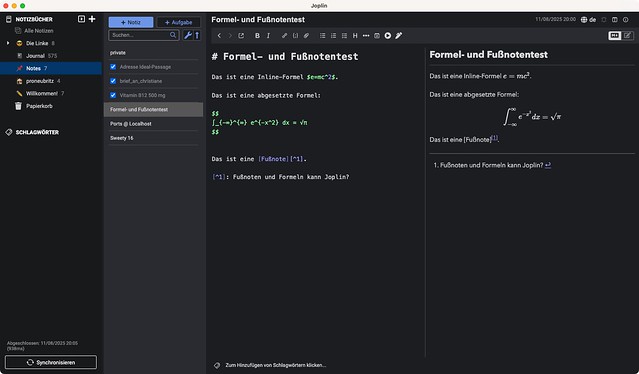
Task: Go back using the toolbar back arrow
Action: (x=219, y=35)
